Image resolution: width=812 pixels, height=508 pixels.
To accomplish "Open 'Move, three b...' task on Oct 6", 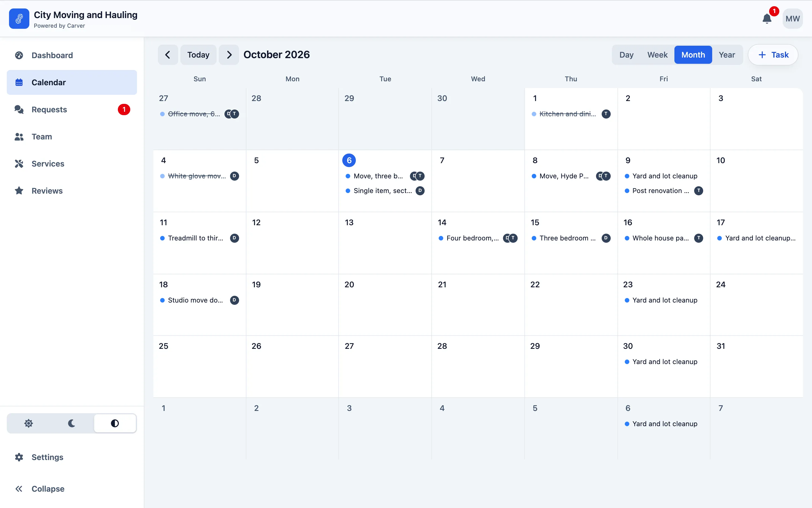I will [x=385, y=176].
